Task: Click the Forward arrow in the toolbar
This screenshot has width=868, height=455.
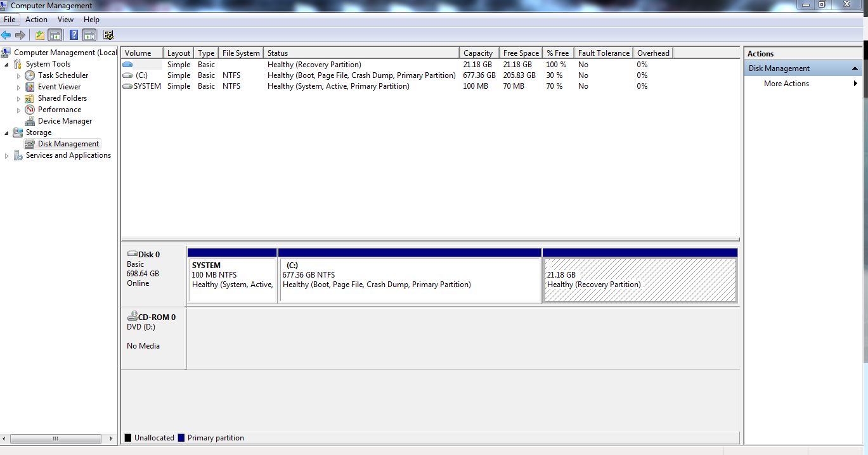Action: [x=20, y=35]
